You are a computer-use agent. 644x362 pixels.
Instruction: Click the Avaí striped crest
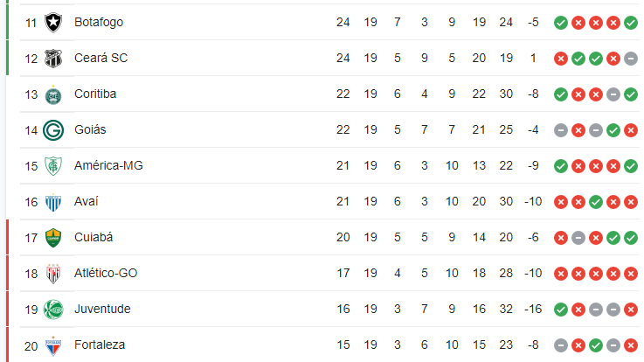[53, 202]
